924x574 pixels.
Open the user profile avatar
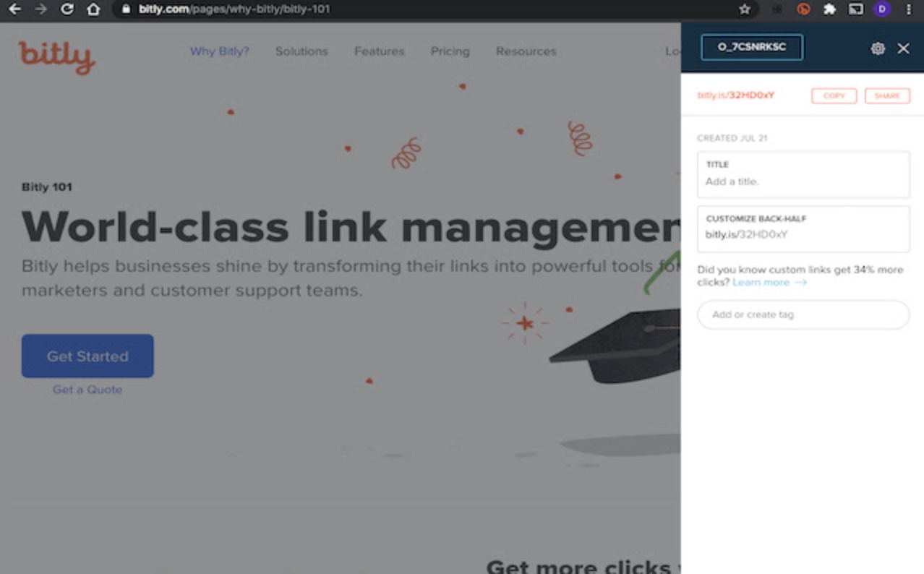[882, 9]
